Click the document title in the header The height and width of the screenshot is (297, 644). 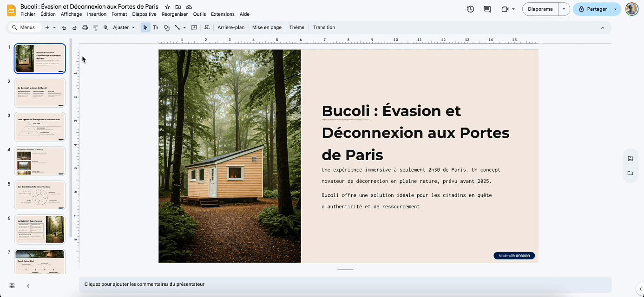[x=89, y=7]
